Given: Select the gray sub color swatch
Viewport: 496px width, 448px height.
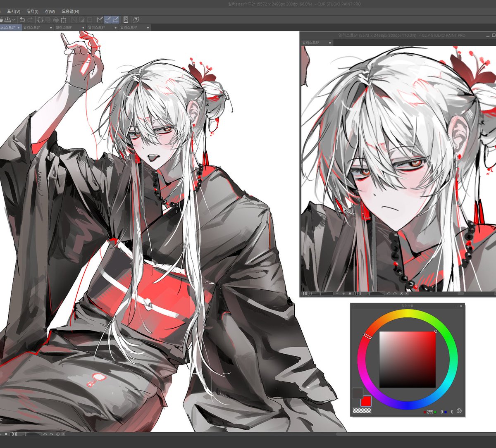Looking at the screenshot, I should [358, 393].
